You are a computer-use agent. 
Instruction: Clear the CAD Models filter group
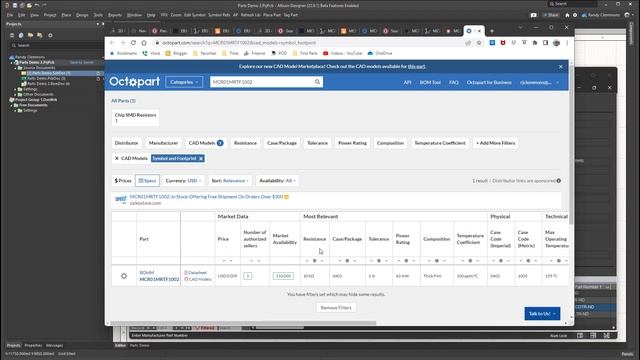point(116,158)
